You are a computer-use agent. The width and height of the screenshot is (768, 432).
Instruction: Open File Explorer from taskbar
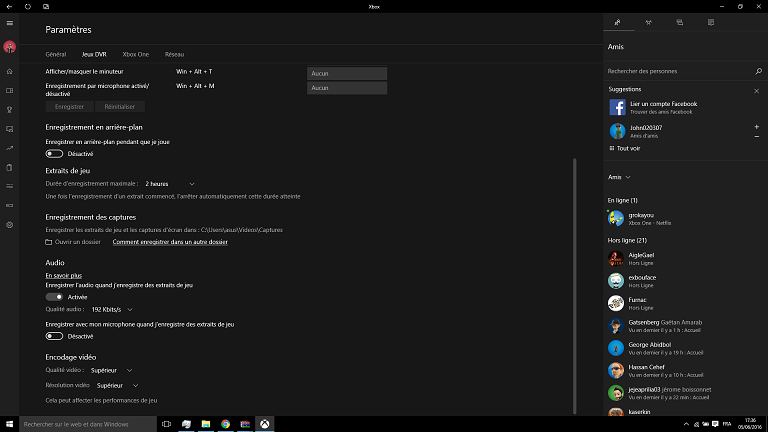click(206, 424)
